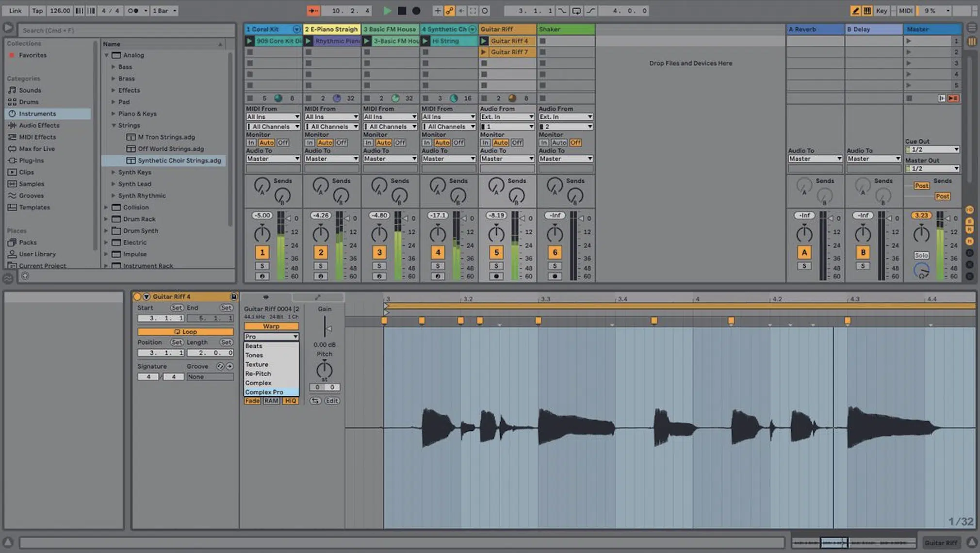Toggle Computer MIDI Keyboard icon
The width and height of the screenshot is (980, 553).
[867, 11]
